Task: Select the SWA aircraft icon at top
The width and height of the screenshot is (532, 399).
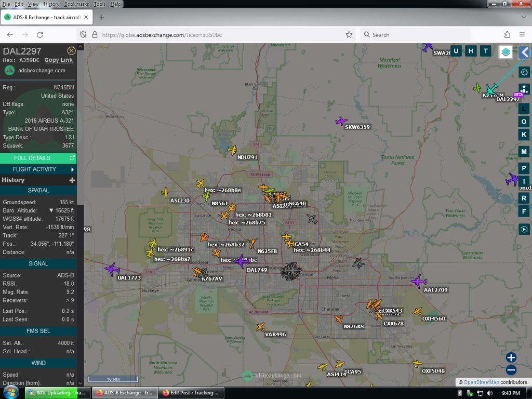Action: pyautogui.click(x=428, y=46)
